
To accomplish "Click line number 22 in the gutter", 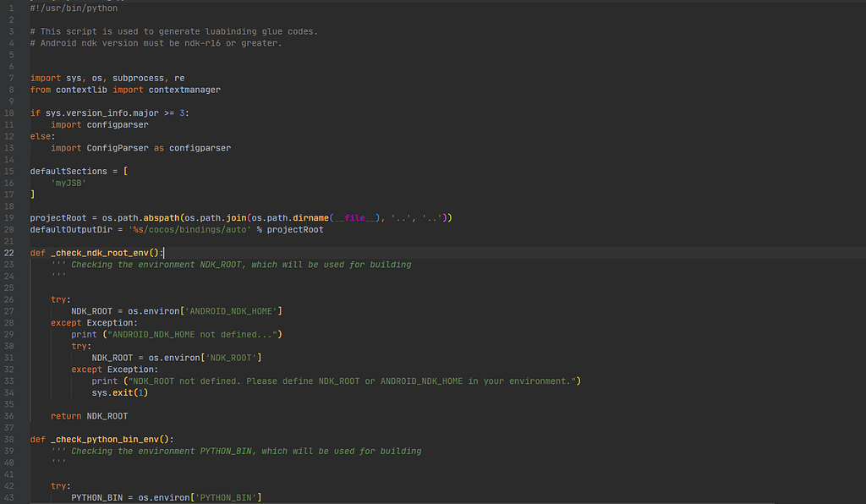I will pyautogui.click(x=9, y=252).
